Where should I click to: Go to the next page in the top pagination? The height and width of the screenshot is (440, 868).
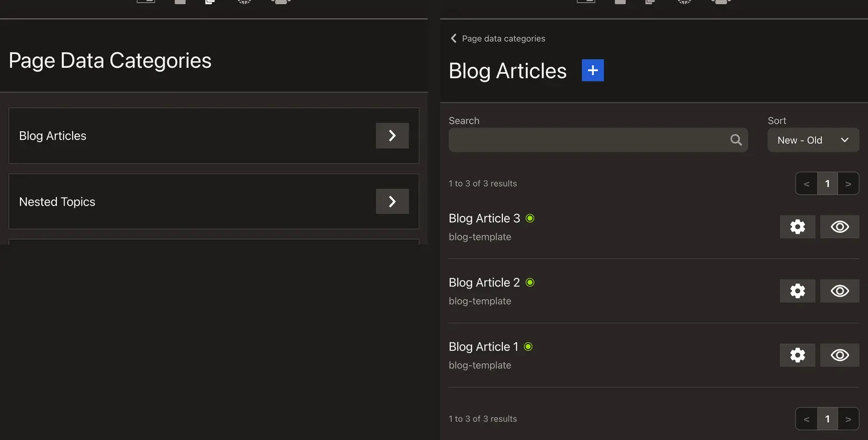tap(848, 184)
